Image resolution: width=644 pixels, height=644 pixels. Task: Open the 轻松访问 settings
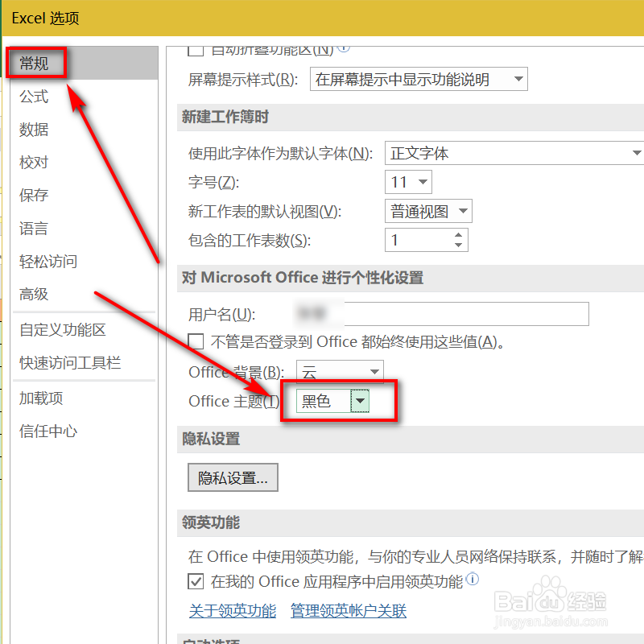pyautogui.click(x=43, y=261)
